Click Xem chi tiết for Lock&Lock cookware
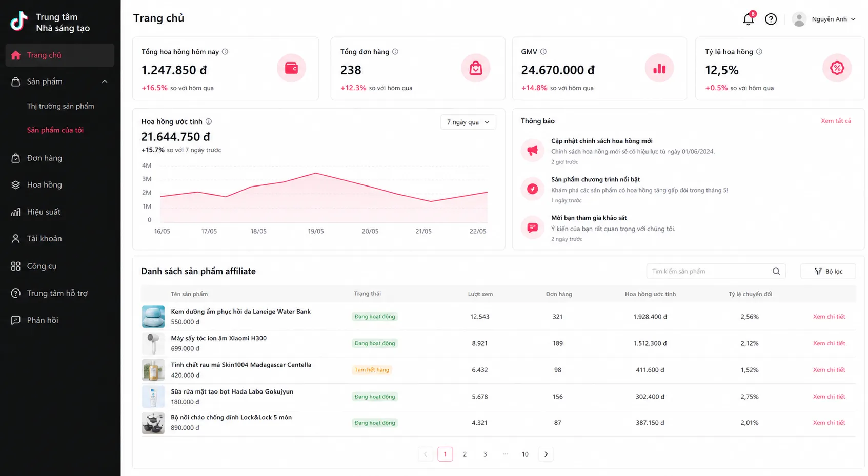 pos(829,423)
